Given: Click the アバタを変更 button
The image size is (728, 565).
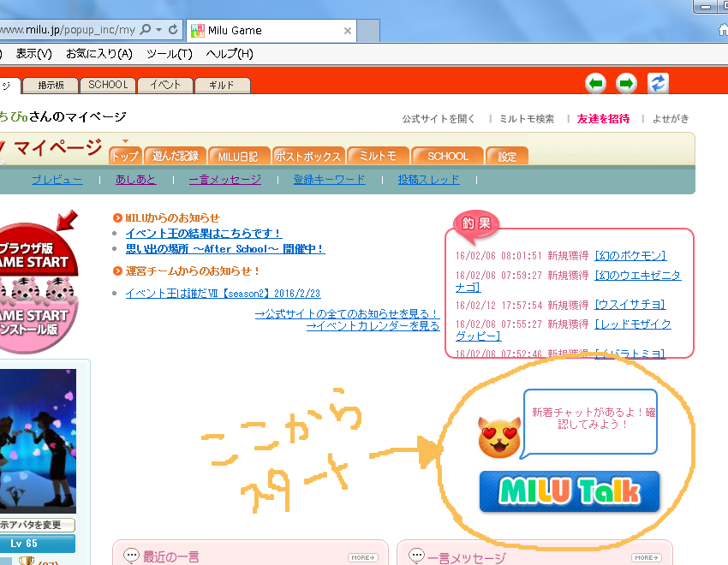Looking at the screenshot, I should pyautogui.click(x=37, y=525).
